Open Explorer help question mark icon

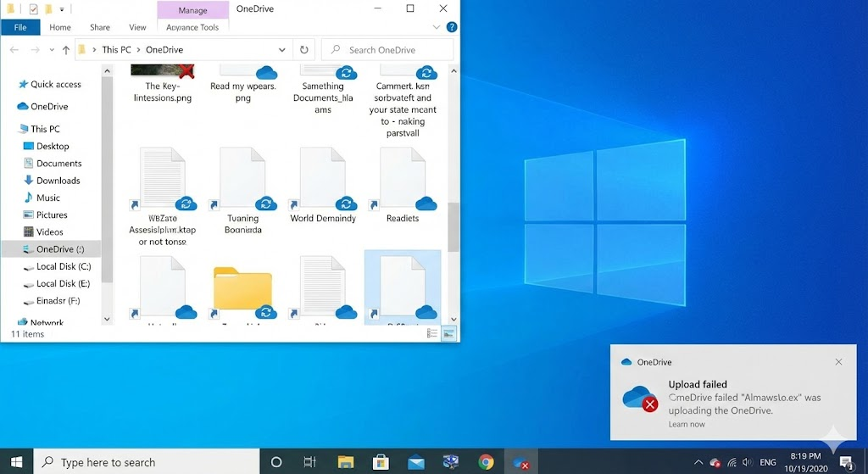click(452, 27)
